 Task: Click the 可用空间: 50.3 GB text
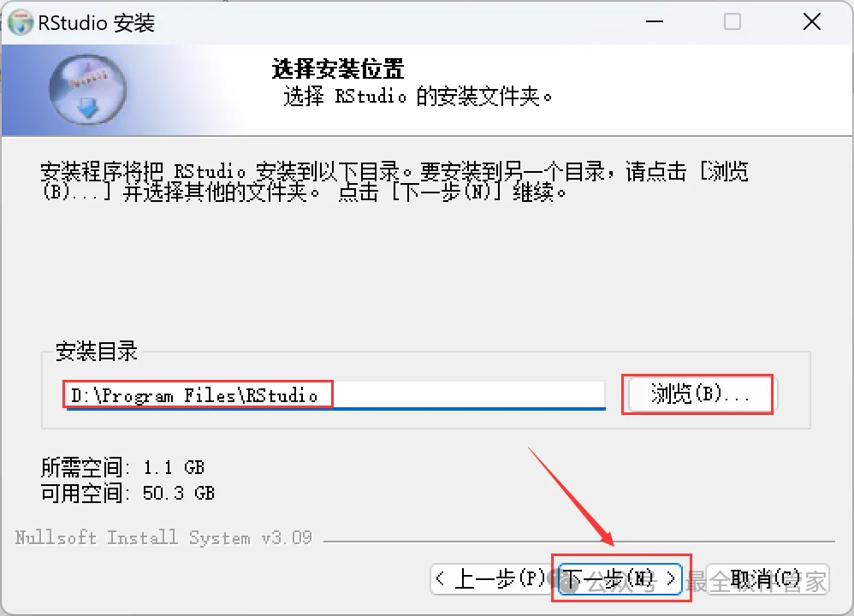(x=128, y=493)
